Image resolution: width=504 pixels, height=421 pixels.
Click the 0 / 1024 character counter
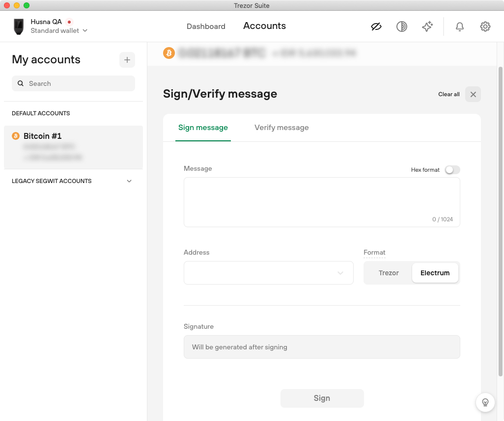tap(443, 219)
